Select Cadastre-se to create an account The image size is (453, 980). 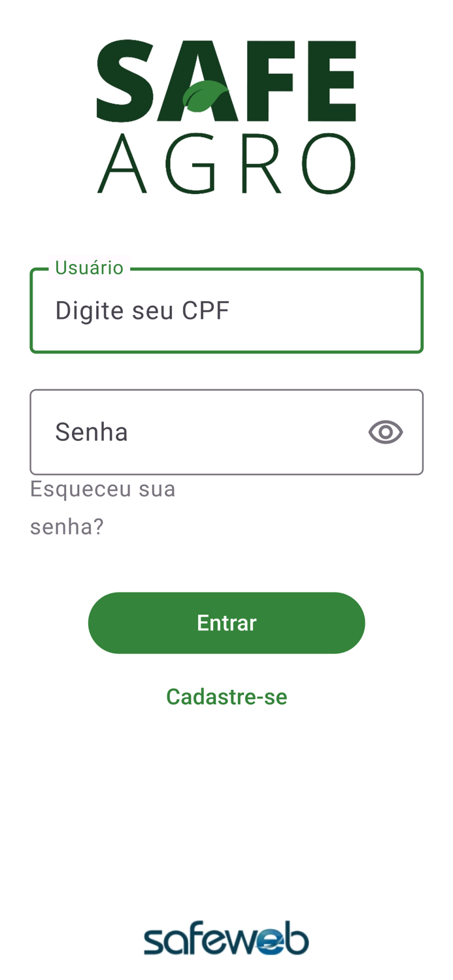(x=226, y=696)
